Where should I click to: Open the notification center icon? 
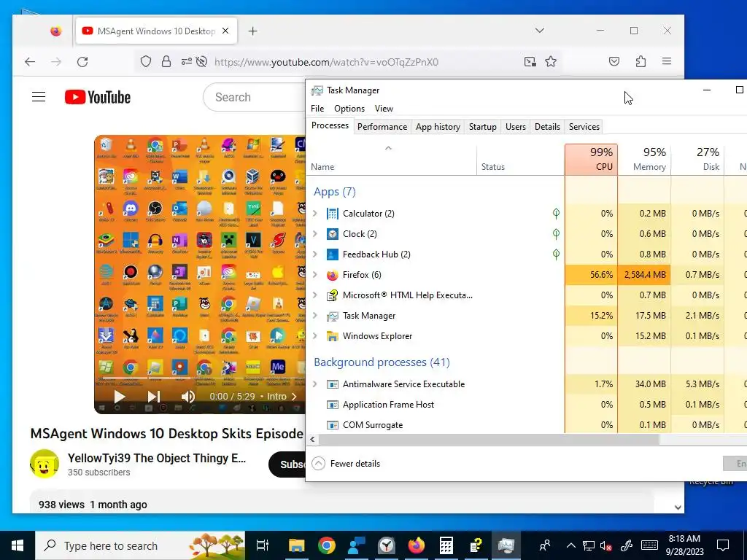coord(723,545)
